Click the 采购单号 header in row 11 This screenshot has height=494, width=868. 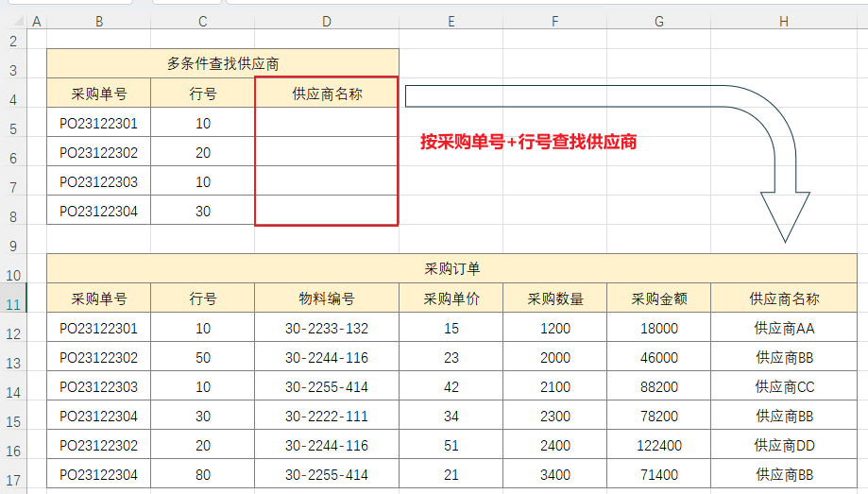click(99, 298)
